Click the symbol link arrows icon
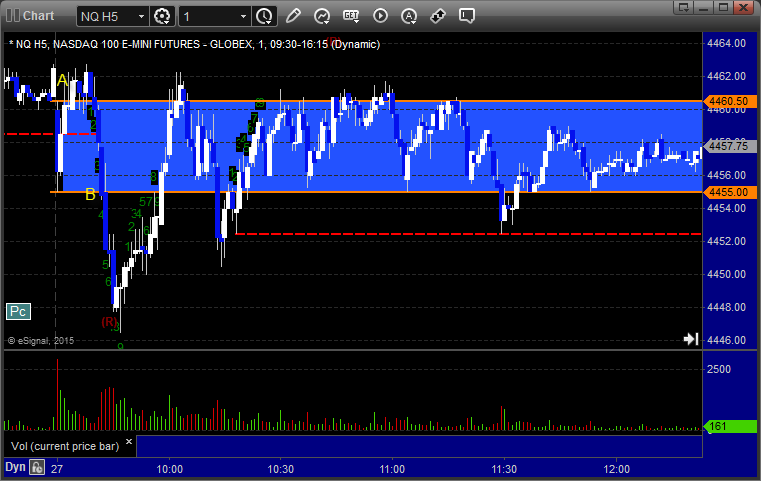The image size is (761, 481). (438, 16)
